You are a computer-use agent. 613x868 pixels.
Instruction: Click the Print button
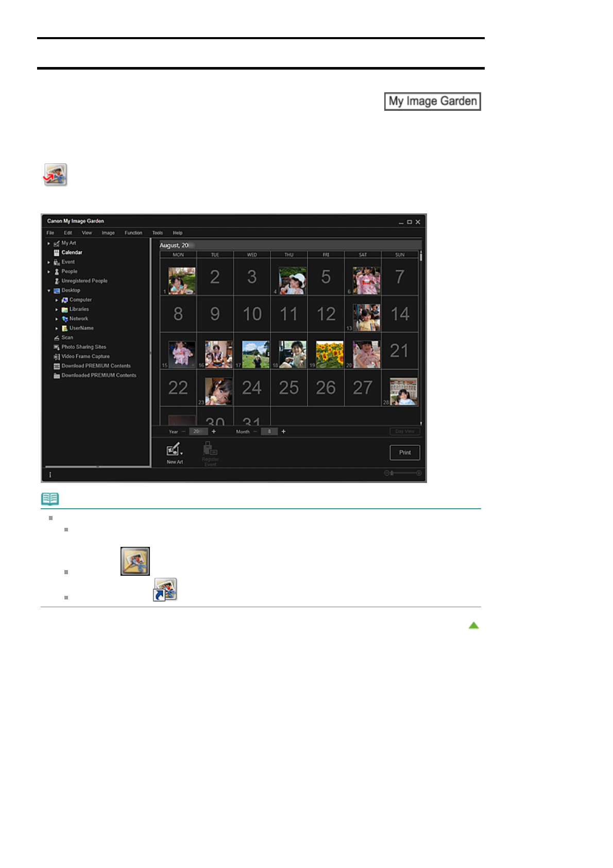coord(405,453)
